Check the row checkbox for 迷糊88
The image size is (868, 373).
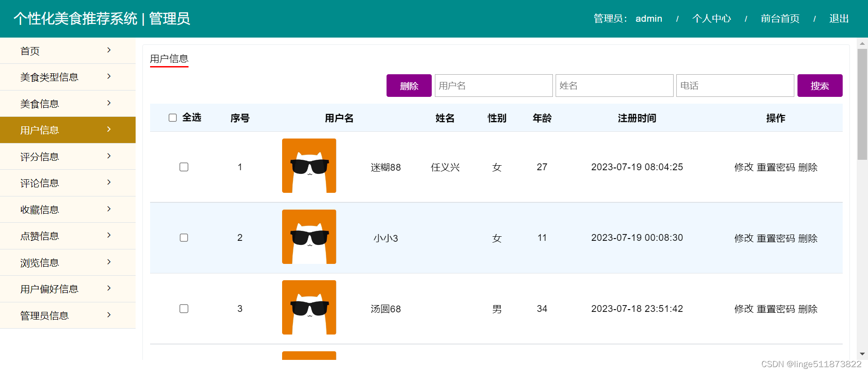coord(184,167)
